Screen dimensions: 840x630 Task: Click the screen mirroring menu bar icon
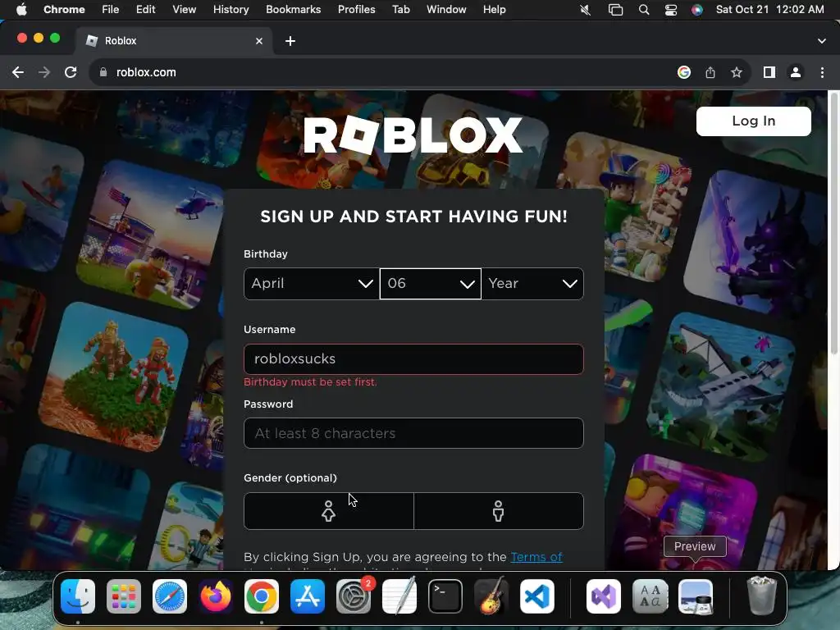pyautogui.click(x=615, y=10)
